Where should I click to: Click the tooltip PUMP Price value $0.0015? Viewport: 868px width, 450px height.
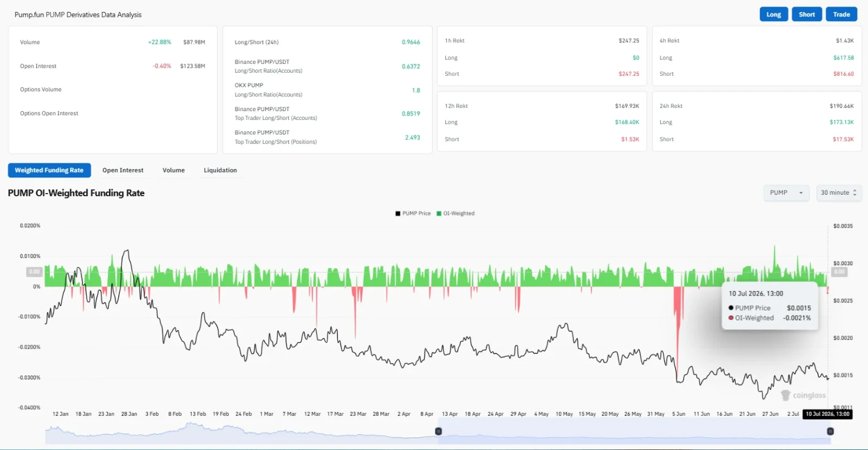[x=799, y=308]
